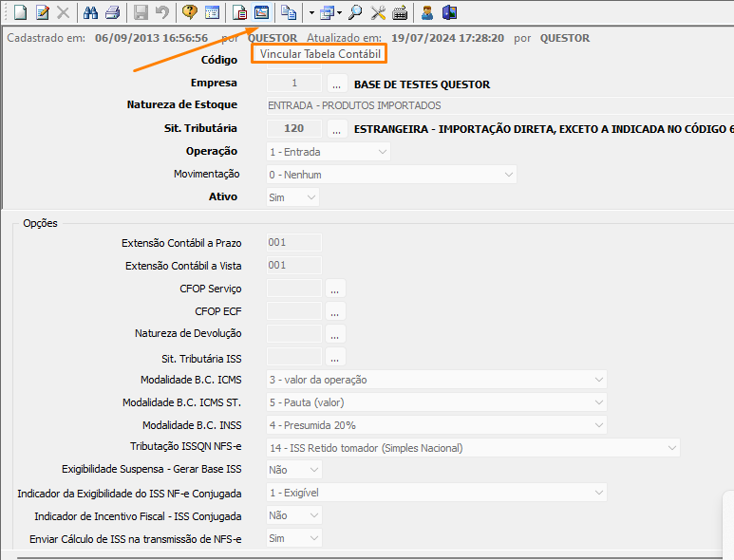
Task: Click the CFOP ECF input field
Action: tap(294, 311)
